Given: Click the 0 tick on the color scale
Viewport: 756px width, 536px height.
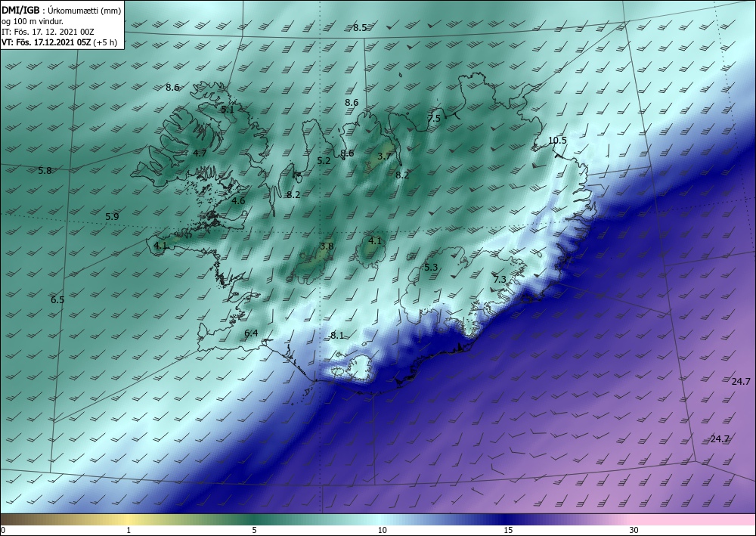Looking at the screenshot, I should 3,530.
